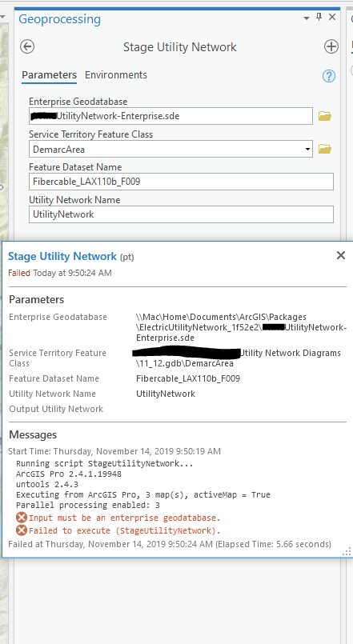Switch to the Parameters tab
This screenshot has width=353, height=644.
[50, 75]
